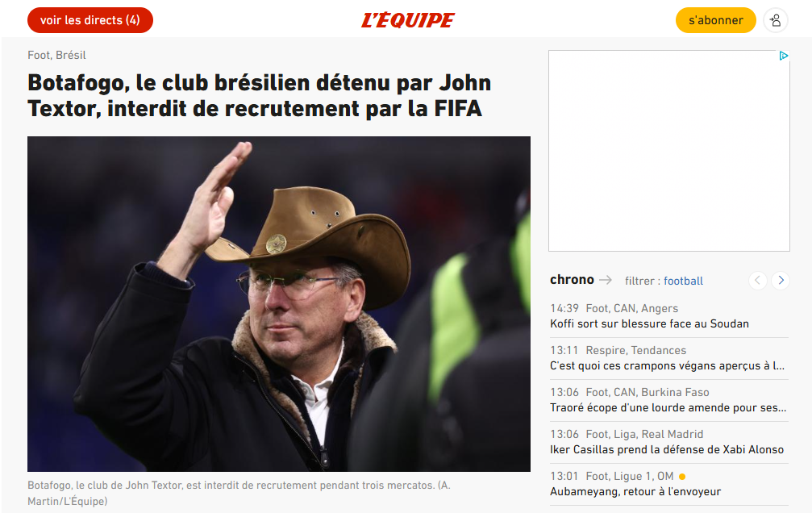Go to previous chrono items arrow
This screenshot has height=513, width=812.
click(x=758, y=281)
